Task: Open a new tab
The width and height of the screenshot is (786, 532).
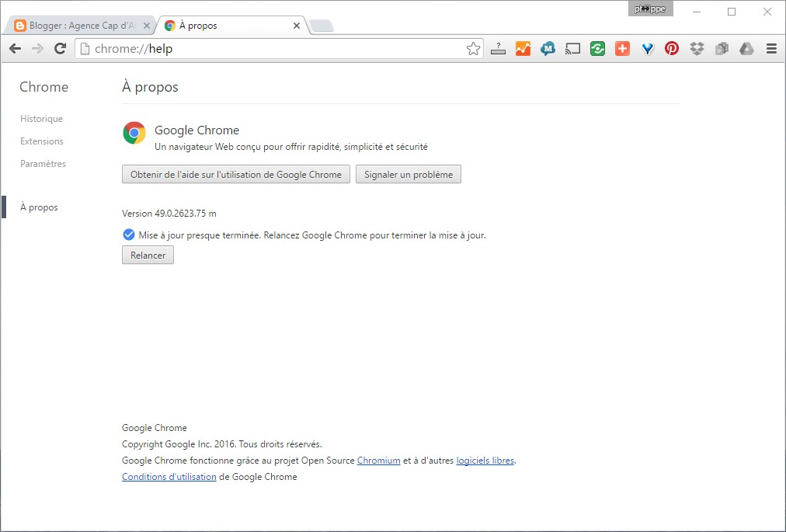Action: [x=322, y=26]
